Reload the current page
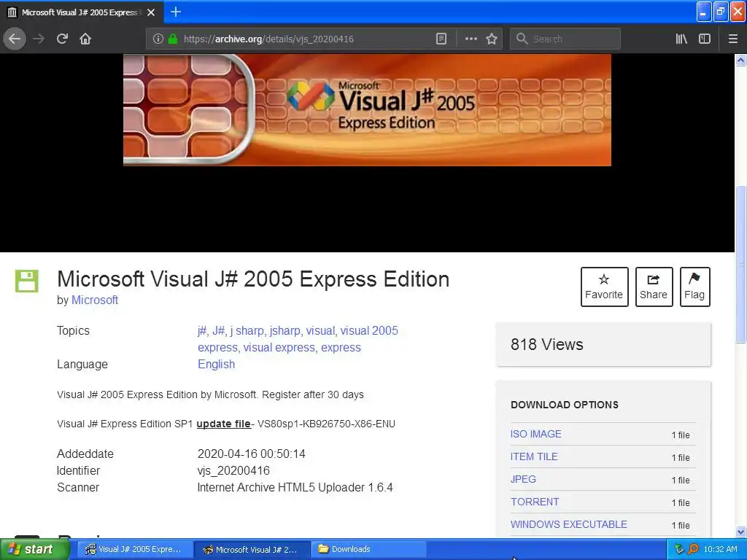The image size is (747, 560). (x=63, y=39)
